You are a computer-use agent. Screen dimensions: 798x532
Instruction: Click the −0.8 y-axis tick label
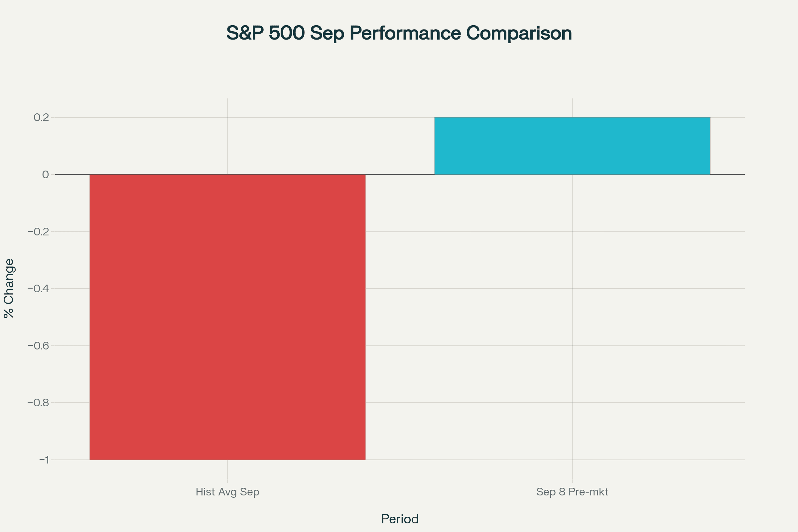38,403
